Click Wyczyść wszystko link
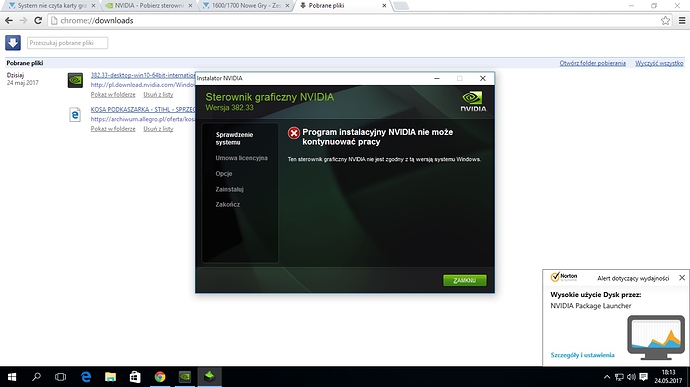690x387 pixels. click(659, 63)
